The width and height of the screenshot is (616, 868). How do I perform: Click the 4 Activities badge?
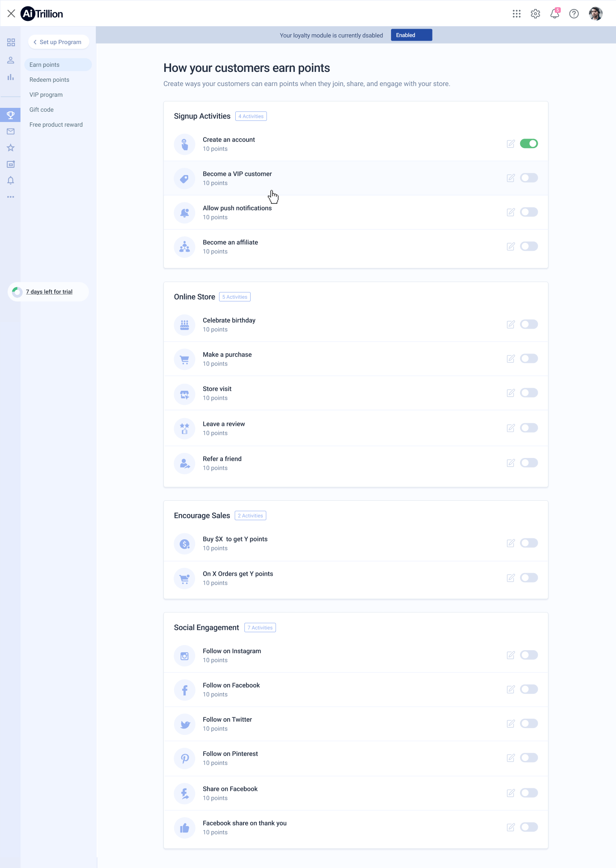251,116
